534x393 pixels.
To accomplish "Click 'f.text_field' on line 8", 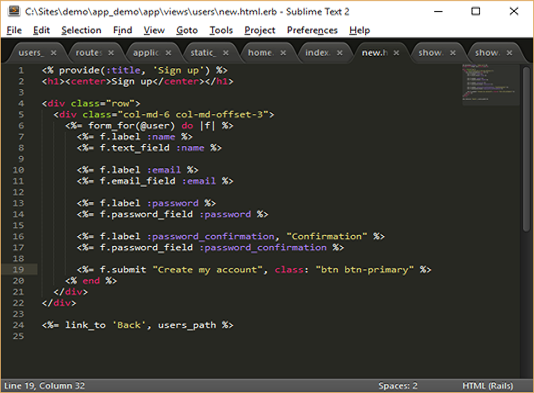I will [x=135, y=148].
